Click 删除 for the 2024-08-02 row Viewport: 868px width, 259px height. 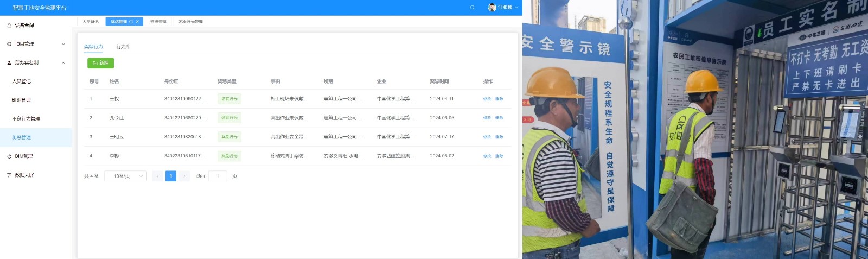pyautogui.click(x=499, y=156)
